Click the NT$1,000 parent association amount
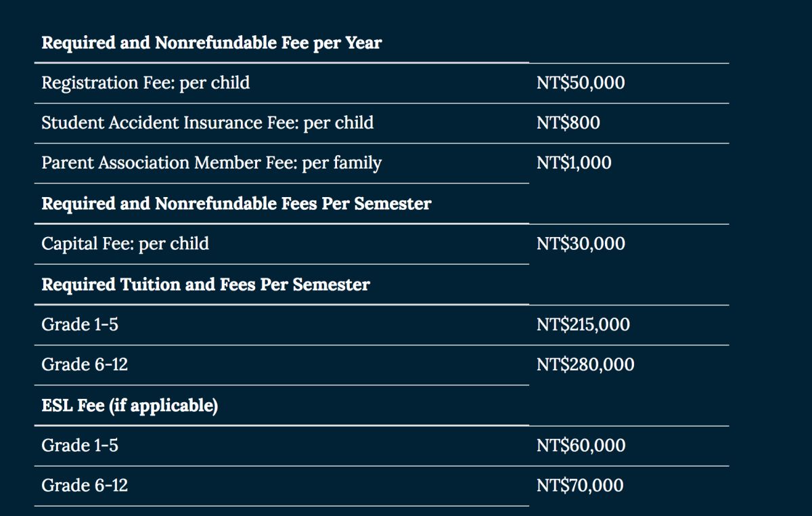This screenshot has height=516, width=812. (574, 163)
